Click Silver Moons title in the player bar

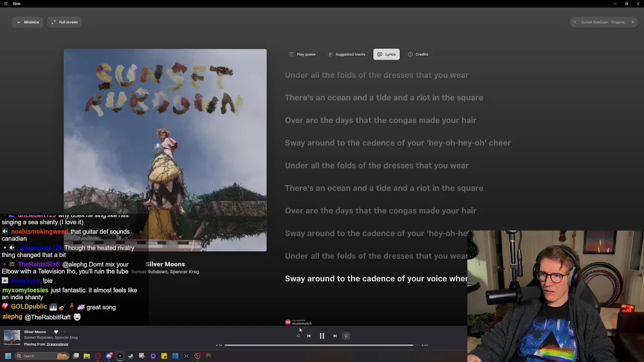[35, 332]
